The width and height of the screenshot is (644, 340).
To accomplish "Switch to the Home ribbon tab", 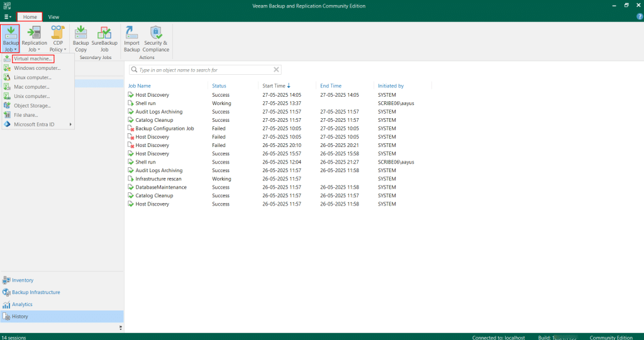I will coord(30,17).
